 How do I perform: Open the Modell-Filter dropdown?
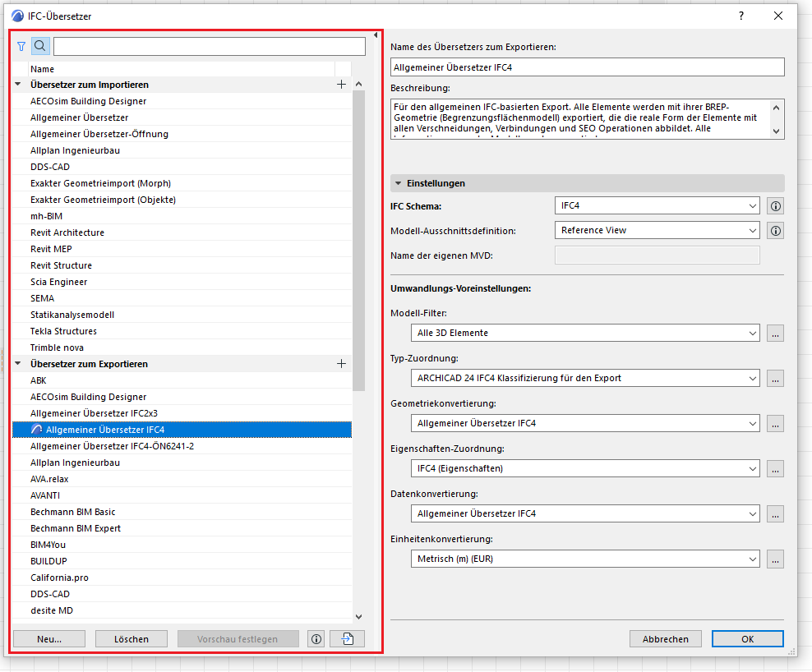584,333
